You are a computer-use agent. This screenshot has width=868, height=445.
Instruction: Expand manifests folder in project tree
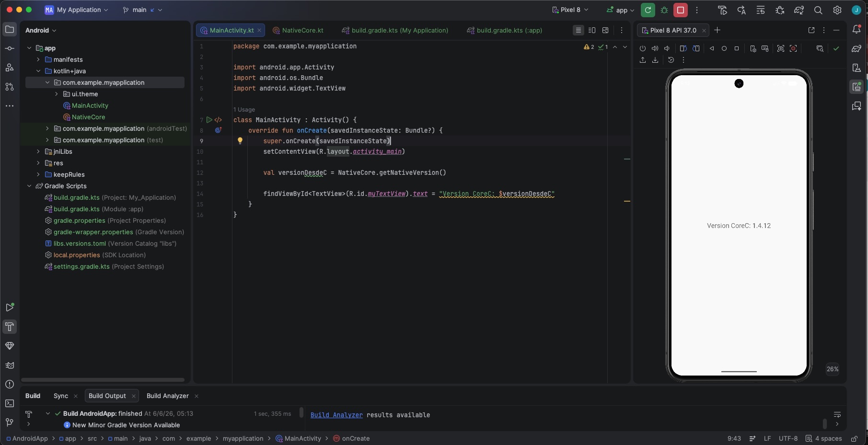click(38, 59)
